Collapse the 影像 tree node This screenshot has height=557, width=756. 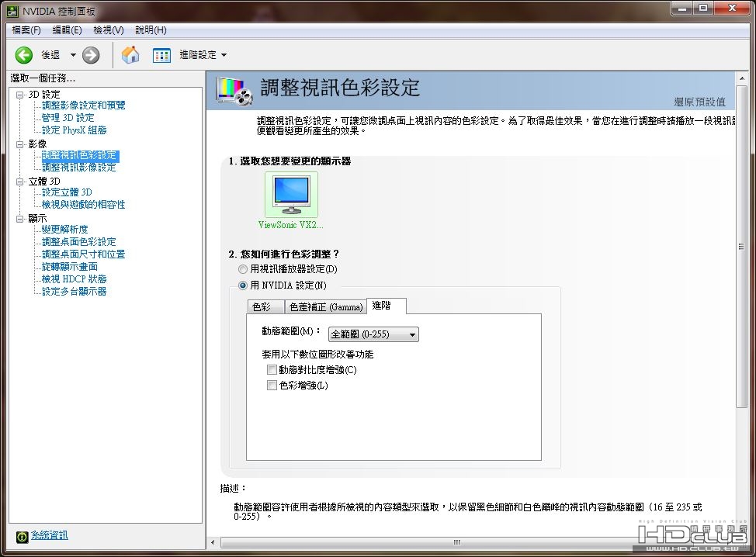click(19, 144)
